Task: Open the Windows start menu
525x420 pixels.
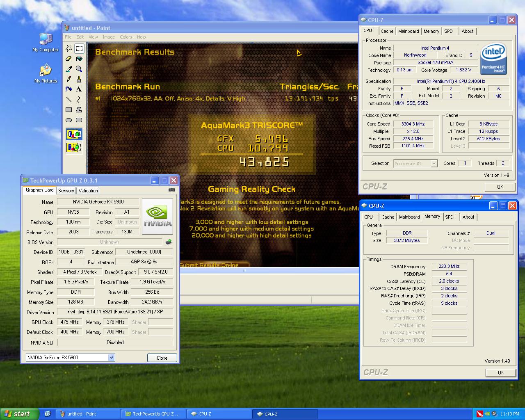Action: click(19, 414)
